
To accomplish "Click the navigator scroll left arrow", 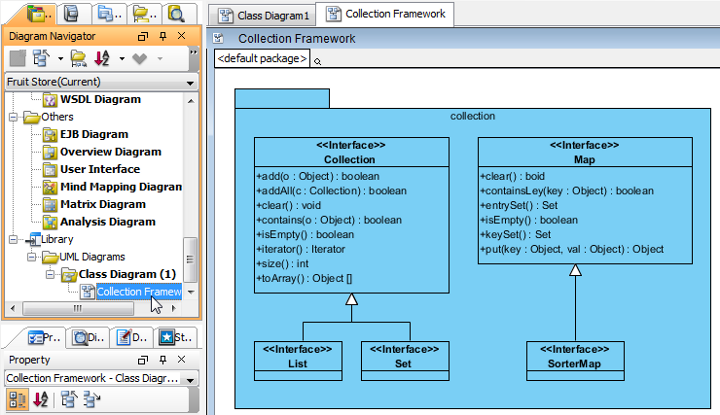I will click(x=12, y=308).
